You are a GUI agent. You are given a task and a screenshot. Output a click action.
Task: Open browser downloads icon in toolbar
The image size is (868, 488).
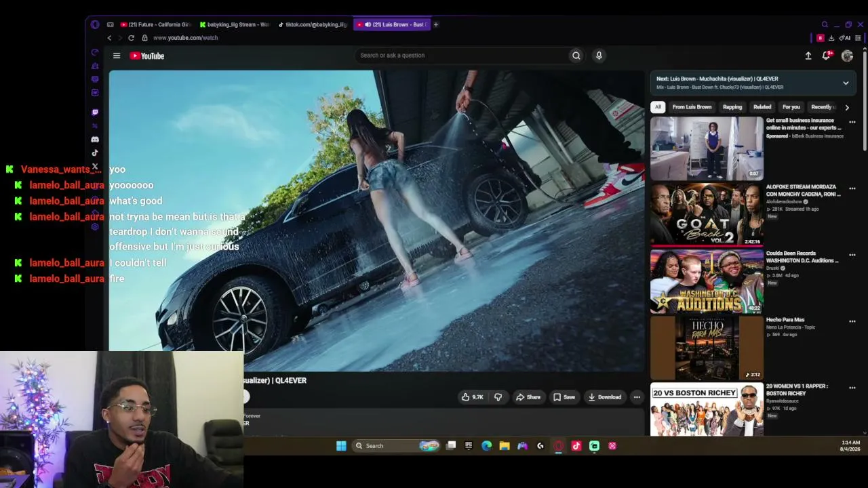(x=831, y=38)
